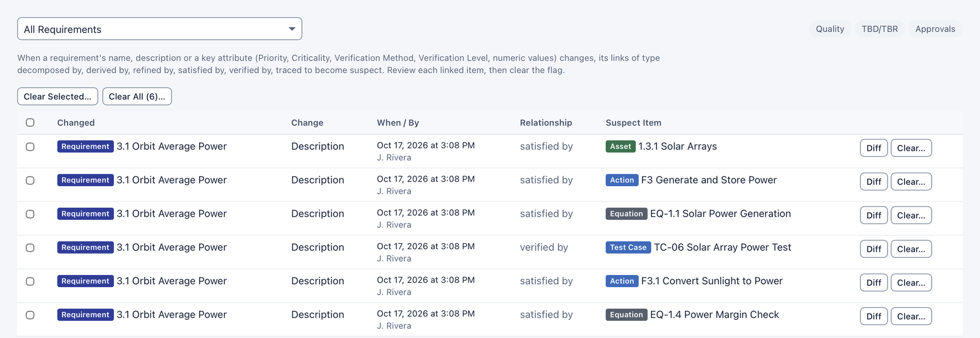Click 'Description' in the F3 Generate and Store Power row
Viewport: 980px width, 338px height.
click(317, 180)
